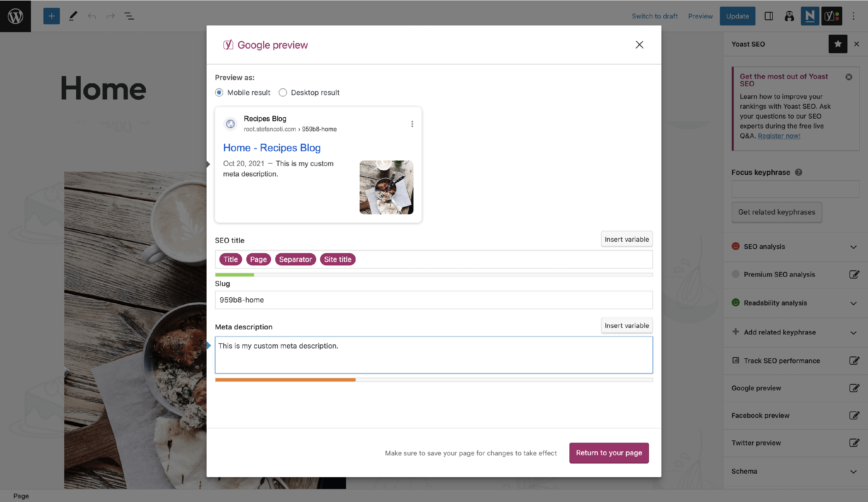This screenshot has width=868, height=502.
Task: Open the document list view icon
Action: (129, 16)
